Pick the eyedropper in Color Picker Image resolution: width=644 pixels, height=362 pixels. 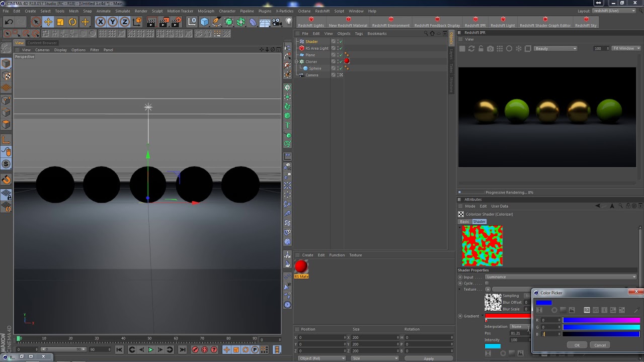pyautogui.click(x=637, y=310)
